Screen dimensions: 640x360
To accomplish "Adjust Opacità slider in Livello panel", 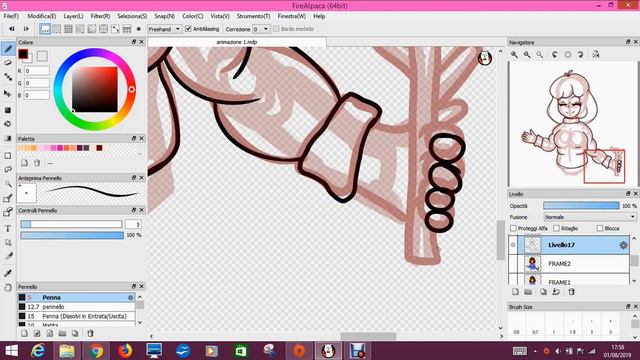I will 581,206.
